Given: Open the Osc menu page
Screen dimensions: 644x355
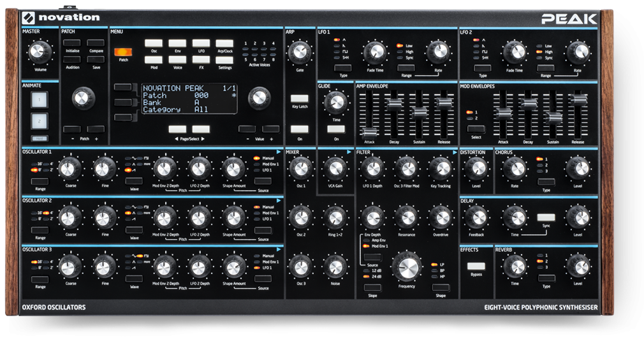Looking at the screenshot, I should click(154, 43).
